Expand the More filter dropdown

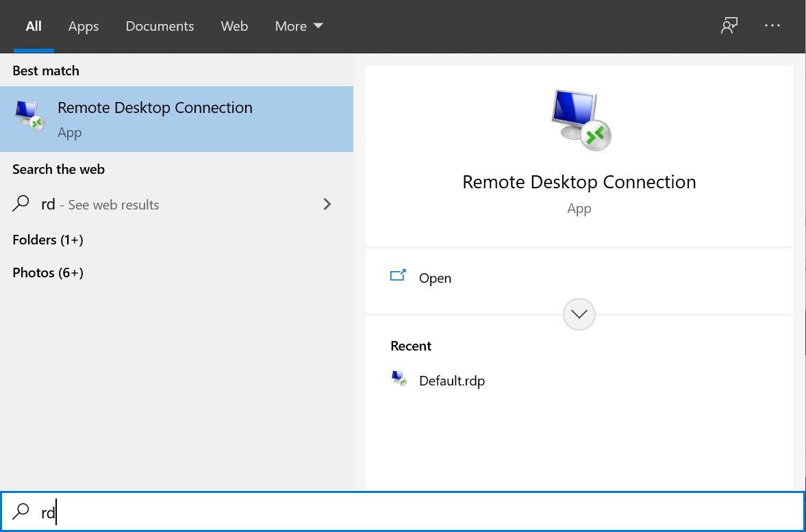299,26
